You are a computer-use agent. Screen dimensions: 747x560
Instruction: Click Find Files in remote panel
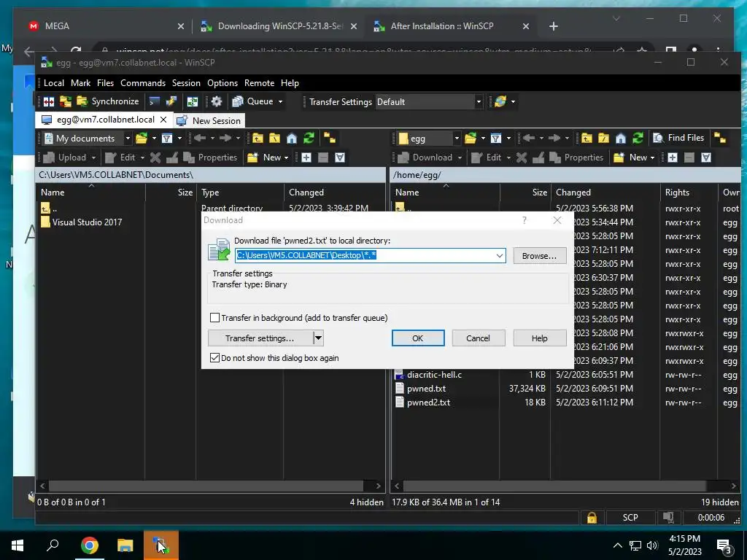(x=678, y=138)
